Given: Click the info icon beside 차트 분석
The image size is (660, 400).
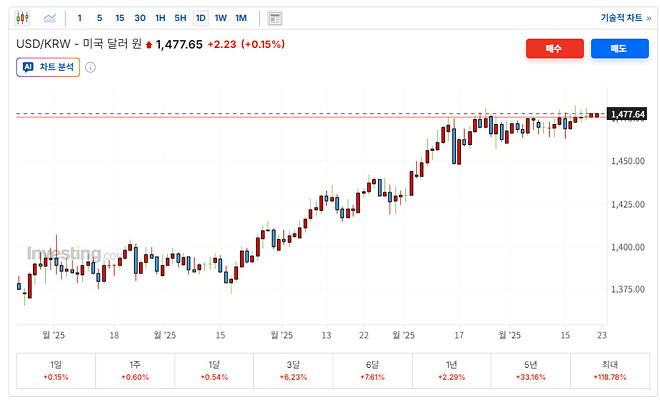Looking at the screenshot, I should (x=90, y=67).
